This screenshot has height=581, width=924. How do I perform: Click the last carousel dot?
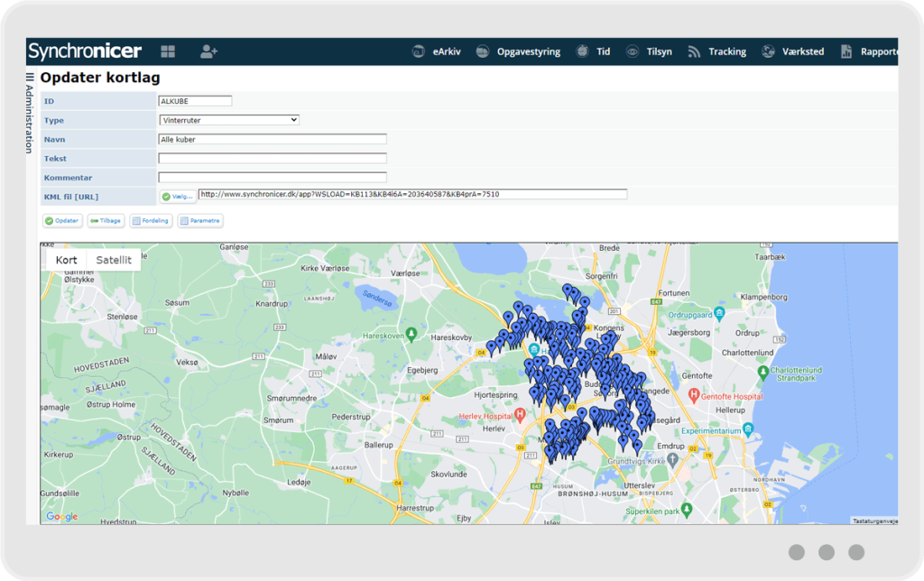(x=856, y=552)
